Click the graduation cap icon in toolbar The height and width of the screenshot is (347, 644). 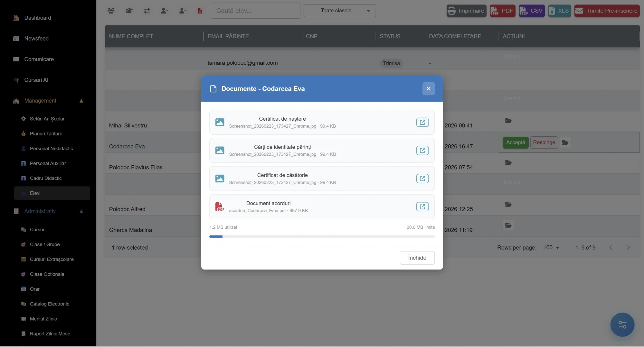129,11
